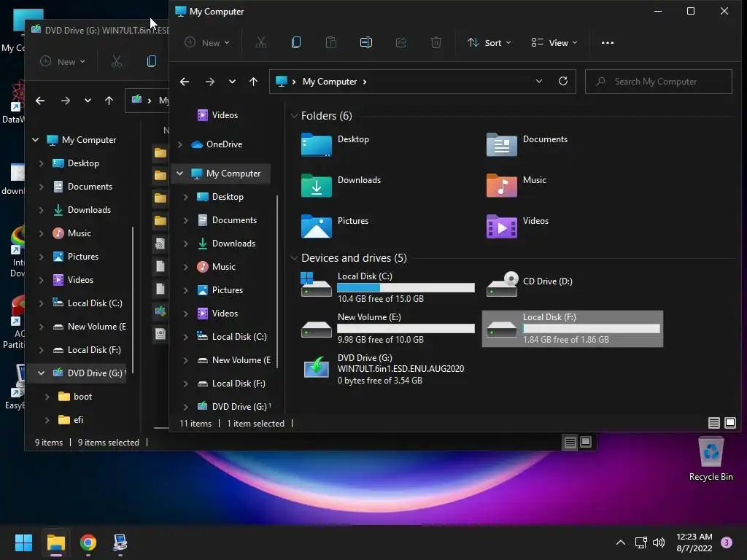
Task: Open recent locations dropdown in My Computer window
Action: 232,82
